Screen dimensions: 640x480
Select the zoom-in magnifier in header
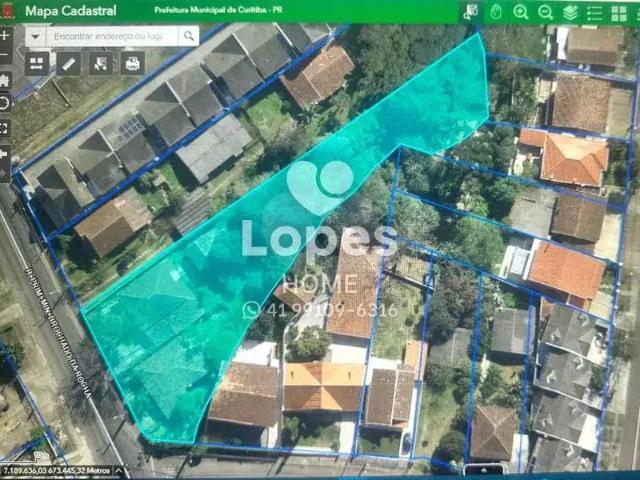point(521,12)
